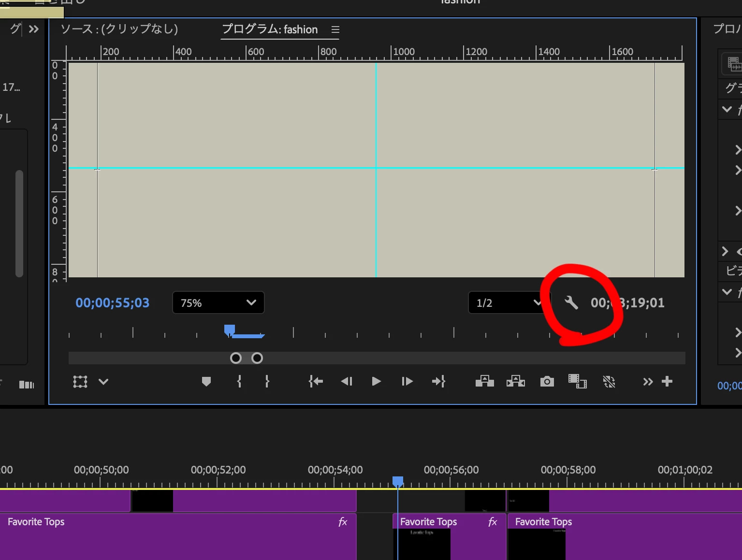The width and height of the screenshot is (742, 560).
Task: Open the Program panel hamburger menu
Action: (335, 29)
